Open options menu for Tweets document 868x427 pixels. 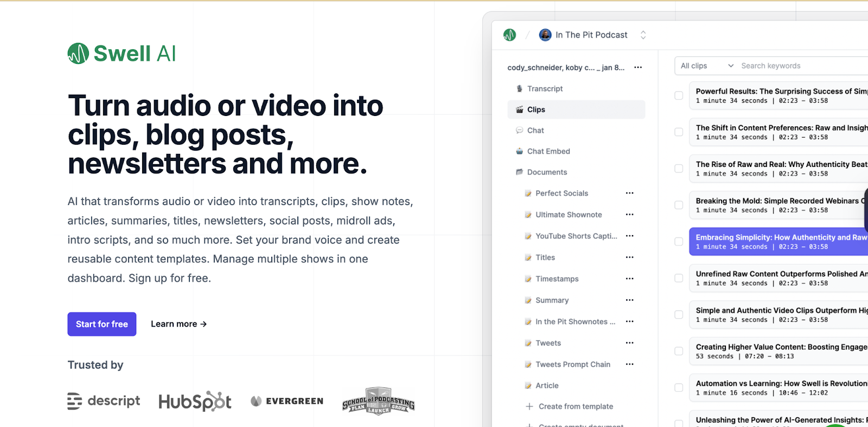(x=629, y=343)
